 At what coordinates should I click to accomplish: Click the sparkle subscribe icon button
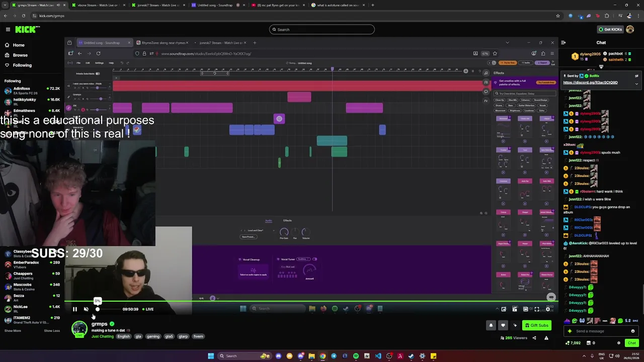515,325
